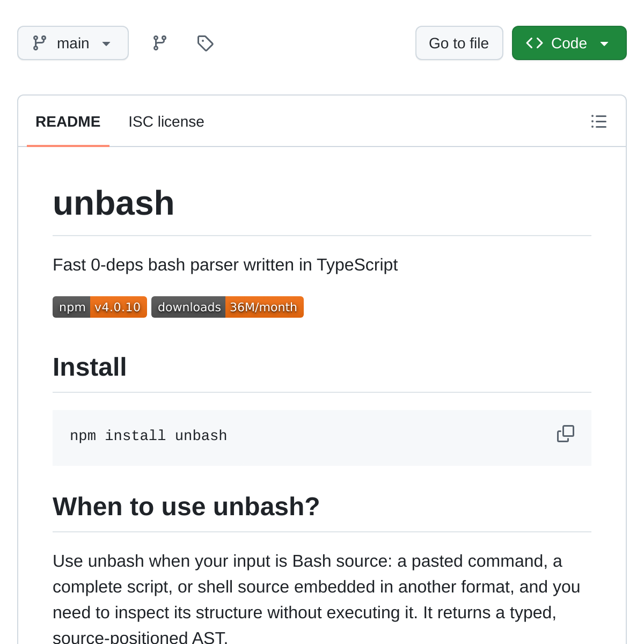View tags via the tag icon
The width and height of the screenshot is (644, 644).
[206, 43]
